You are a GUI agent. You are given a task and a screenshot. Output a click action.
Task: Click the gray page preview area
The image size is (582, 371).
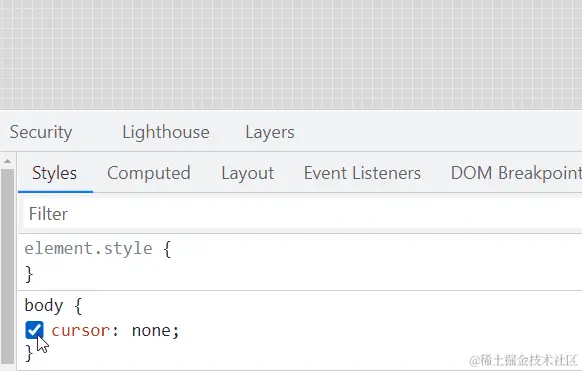[x=291, y=54]
